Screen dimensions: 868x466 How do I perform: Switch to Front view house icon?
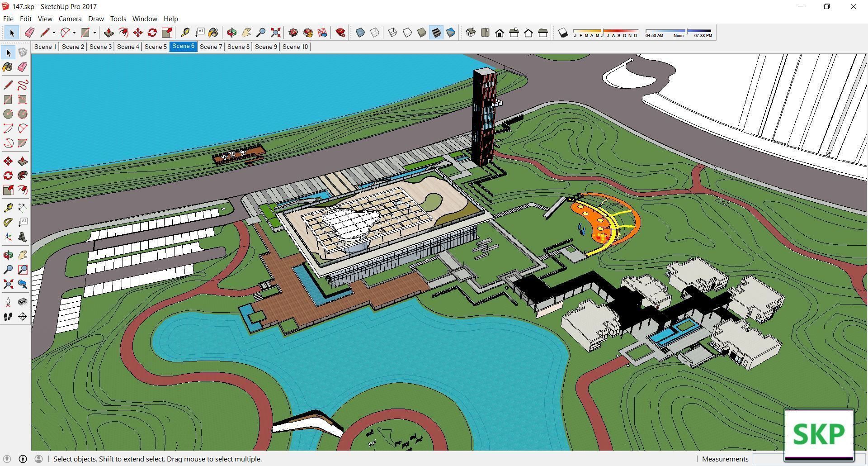click(x=500, y=33)
